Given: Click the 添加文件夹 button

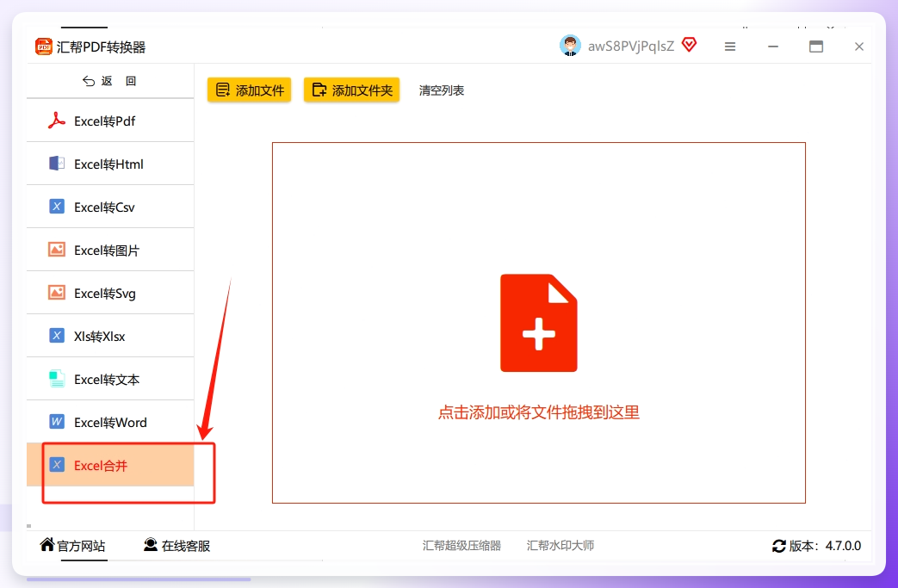Looking at the screenshot, I should [x=351, y=90].
